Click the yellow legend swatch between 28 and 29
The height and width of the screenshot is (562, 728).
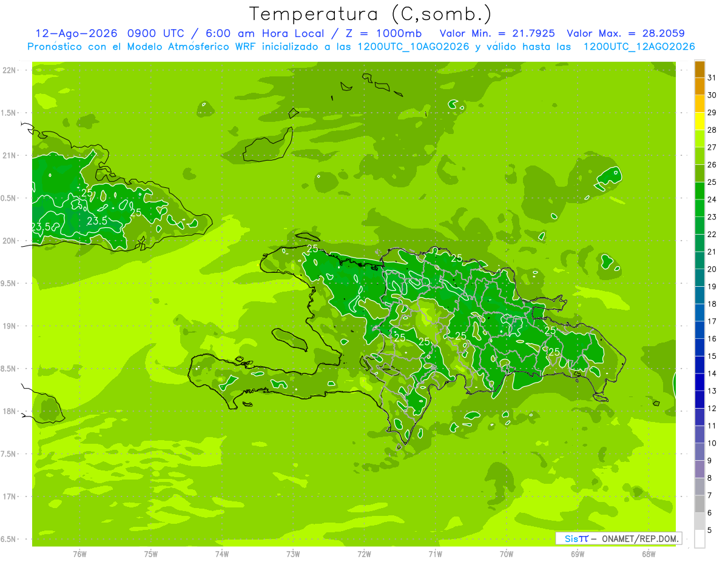tap(699, 121)
